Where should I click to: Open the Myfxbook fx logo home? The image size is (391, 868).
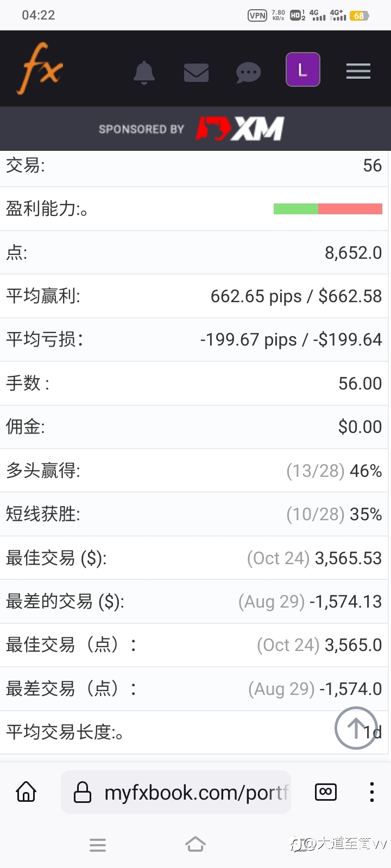pos(42,69)
